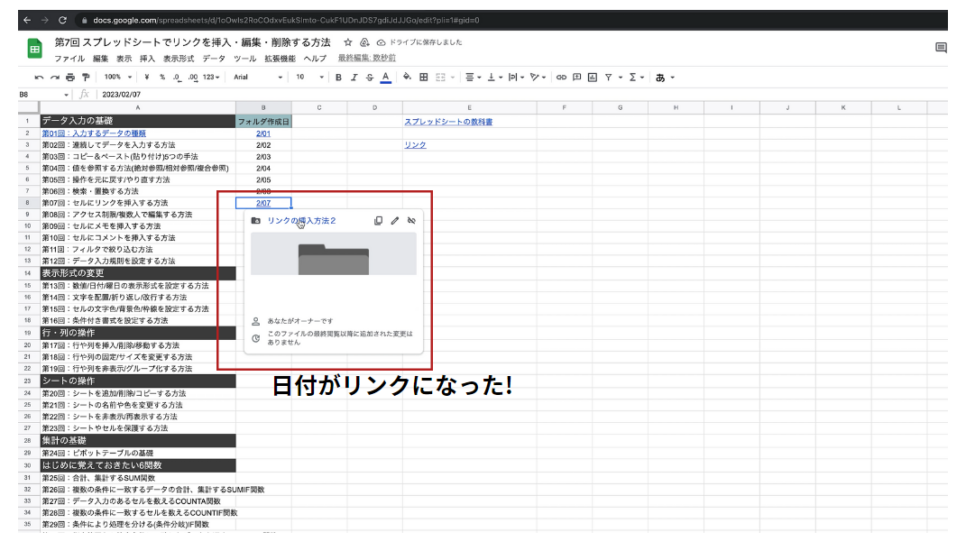Viewport: 966px width, 560px height.
Task: Remove link using unlink icon
Action: (x=411, y=220)
